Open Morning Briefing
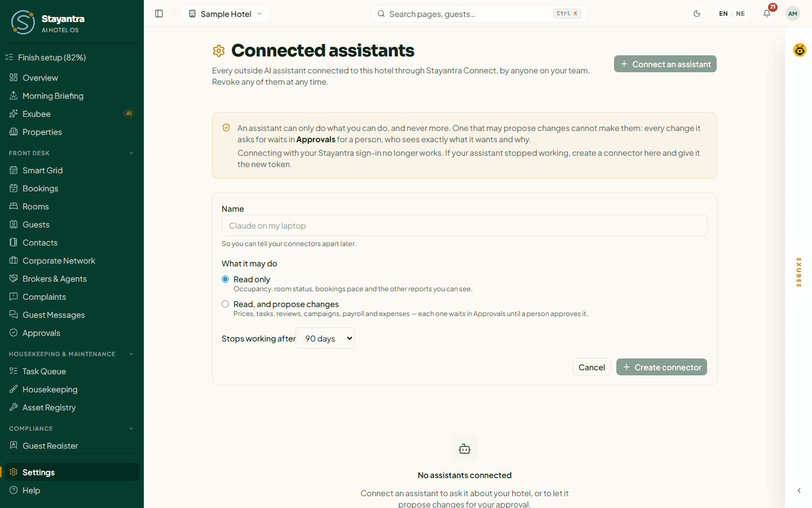The width and height of the screenshot is (812, 508). coord(72,96)
